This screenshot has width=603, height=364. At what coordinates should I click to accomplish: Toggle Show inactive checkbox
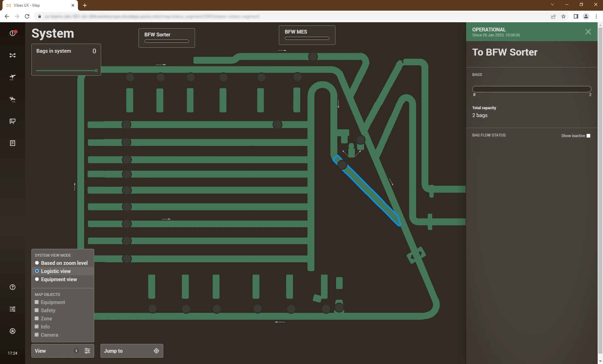tap(589, 136)
